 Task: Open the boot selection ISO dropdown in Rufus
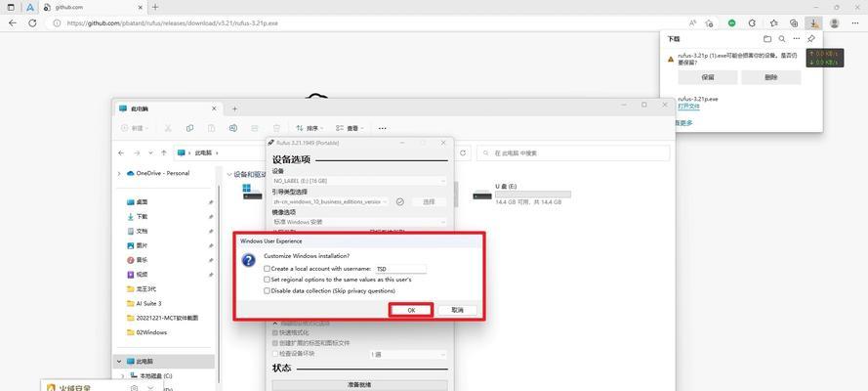330,202
